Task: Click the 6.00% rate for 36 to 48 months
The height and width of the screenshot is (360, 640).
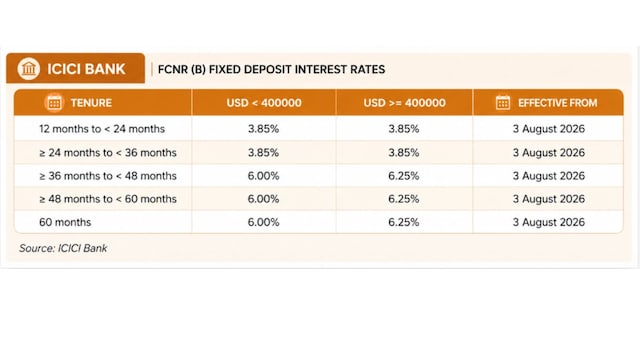Action: click(x=264, y=176)
